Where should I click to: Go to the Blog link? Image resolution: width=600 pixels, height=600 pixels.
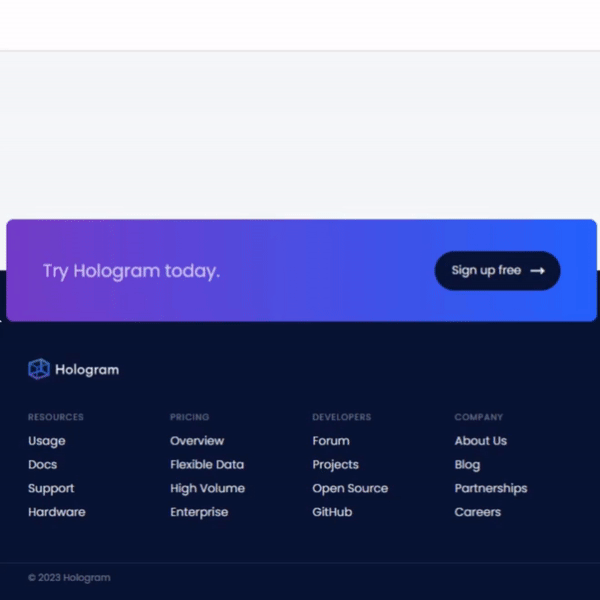pyautogui.click(x=467, y=465)
